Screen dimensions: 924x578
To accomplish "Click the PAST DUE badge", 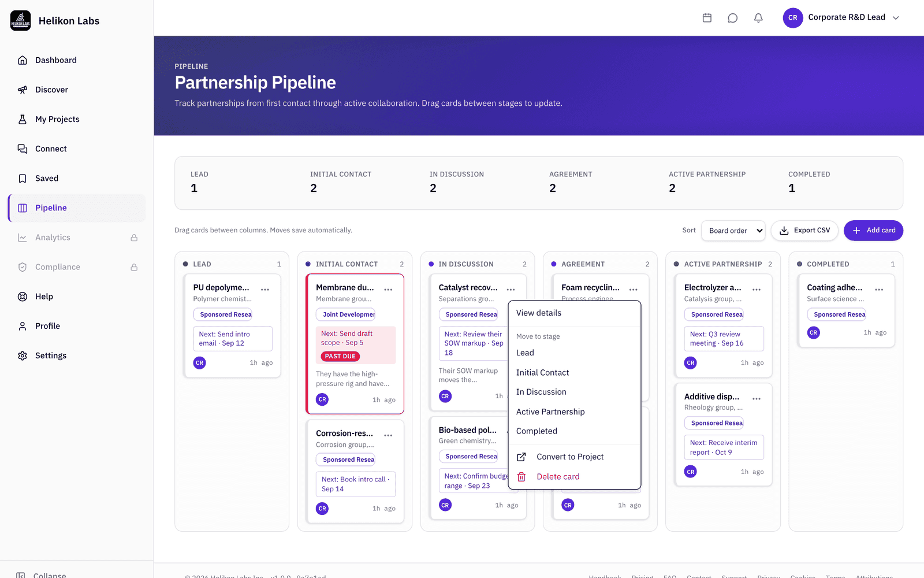I will tap(340, 357).
